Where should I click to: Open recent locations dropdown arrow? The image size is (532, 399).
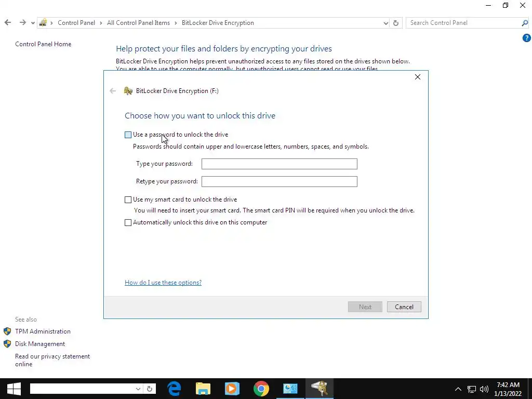point(33,23)
